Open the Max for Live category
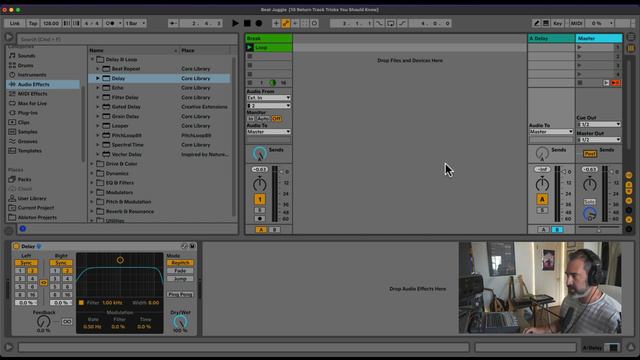The image size is (640, 360). click(x=32, y=103)
